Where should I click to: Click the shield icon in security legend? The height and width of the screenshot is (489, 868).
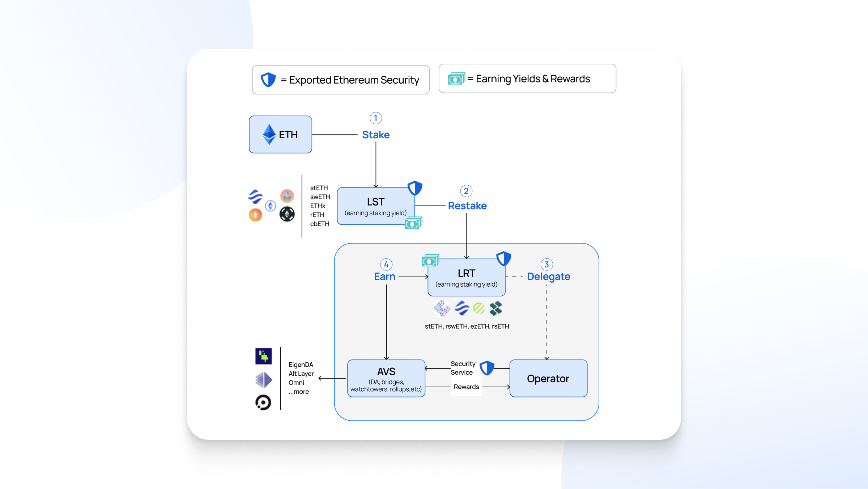coord(268,80)
